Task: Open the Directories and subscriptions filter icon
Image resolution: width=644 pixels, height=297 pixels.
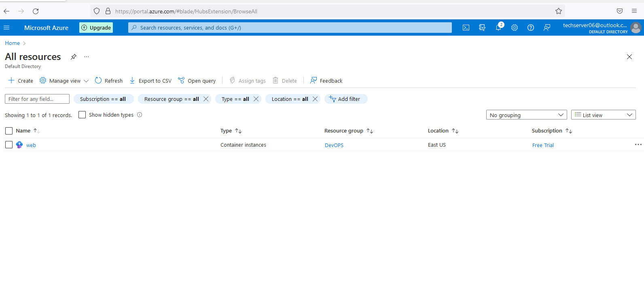Action: coord(482,28)
